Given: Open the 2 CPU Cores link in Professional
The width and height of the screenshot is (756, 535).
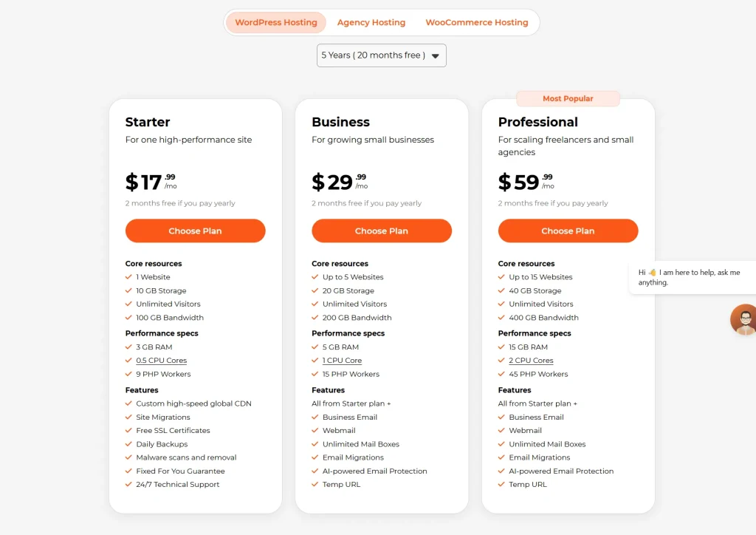Looking at the screenshot, I should [x=531, y=360].
